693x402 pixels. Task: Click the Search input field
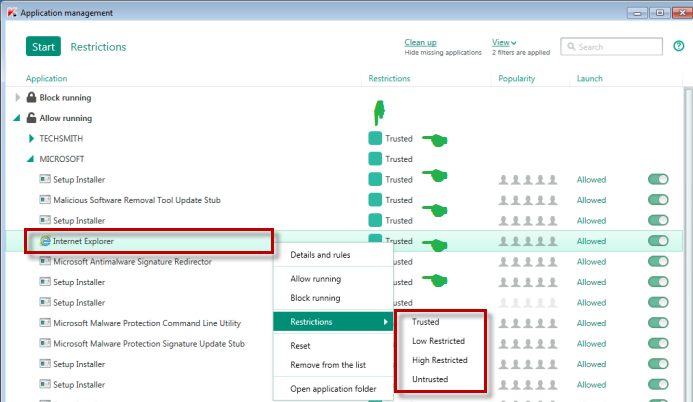click(x=612, y=46)
